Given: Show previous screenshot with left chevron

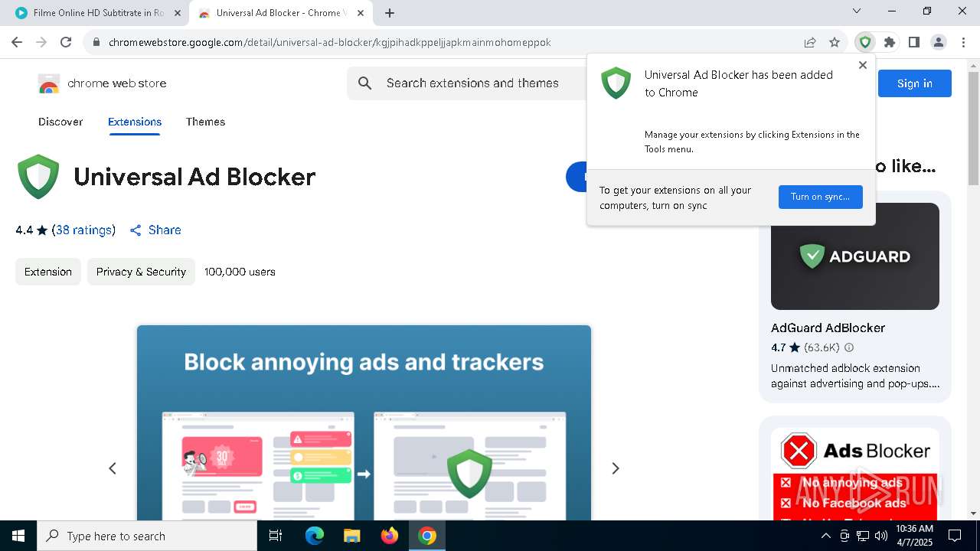Looking at the screenshot, I should 113,468.
